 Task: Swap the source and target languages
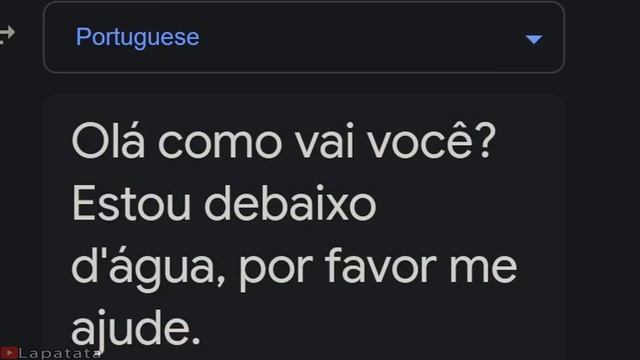[x=7, y=34]
